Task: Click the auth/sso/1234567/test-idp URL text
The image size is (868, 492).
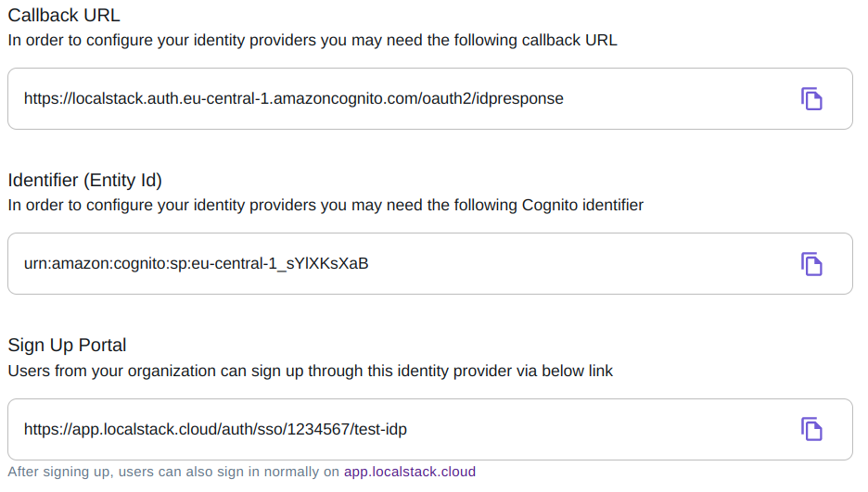Action: pyautogui.click(x=215, y=429)
